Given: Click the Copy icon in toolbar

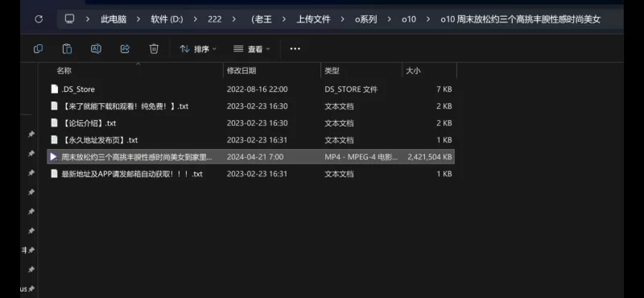Looking at the screenshot, I should click(x=38, y=49).
